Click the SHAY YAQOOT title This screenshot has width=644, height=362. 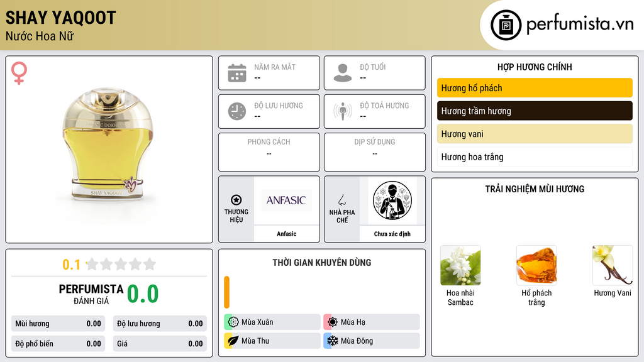click(61, 18)
